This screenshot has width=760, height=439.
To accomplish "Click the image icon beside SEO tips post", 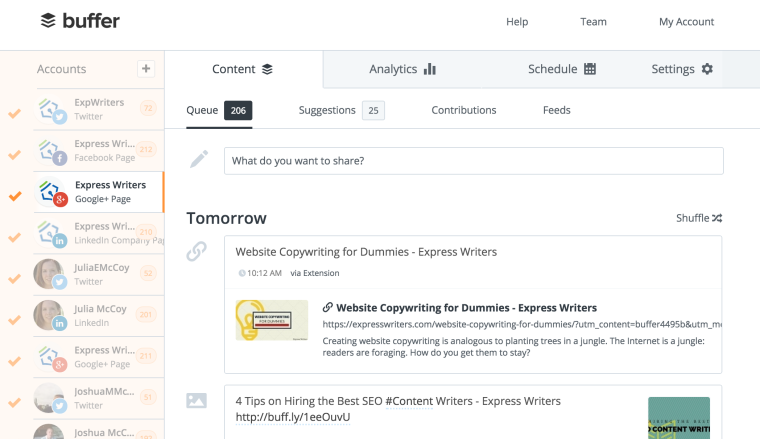I will [x=196, y=401].
